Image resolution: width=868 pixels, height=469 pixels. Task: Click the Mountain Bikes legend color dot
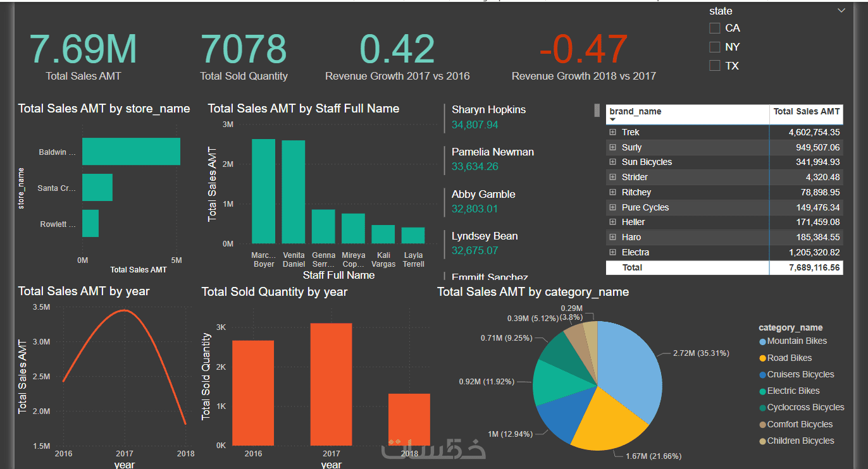click(x=762, y=342)
